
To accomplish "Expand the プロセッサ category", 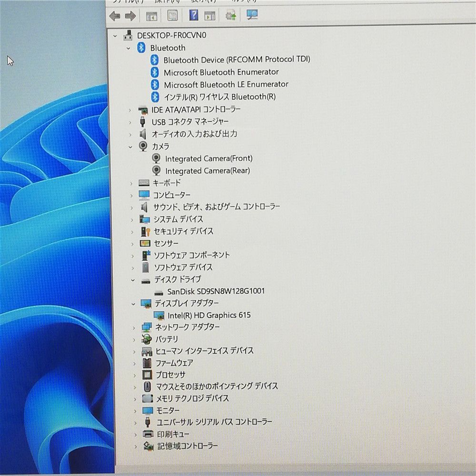I will point(135,375).
